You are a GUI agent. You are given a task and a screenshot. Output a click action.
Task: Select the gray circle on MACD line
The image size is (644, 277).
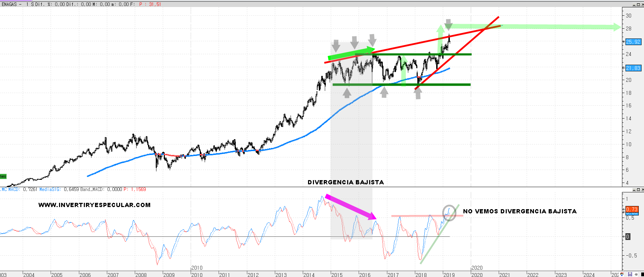click(449, 213)
